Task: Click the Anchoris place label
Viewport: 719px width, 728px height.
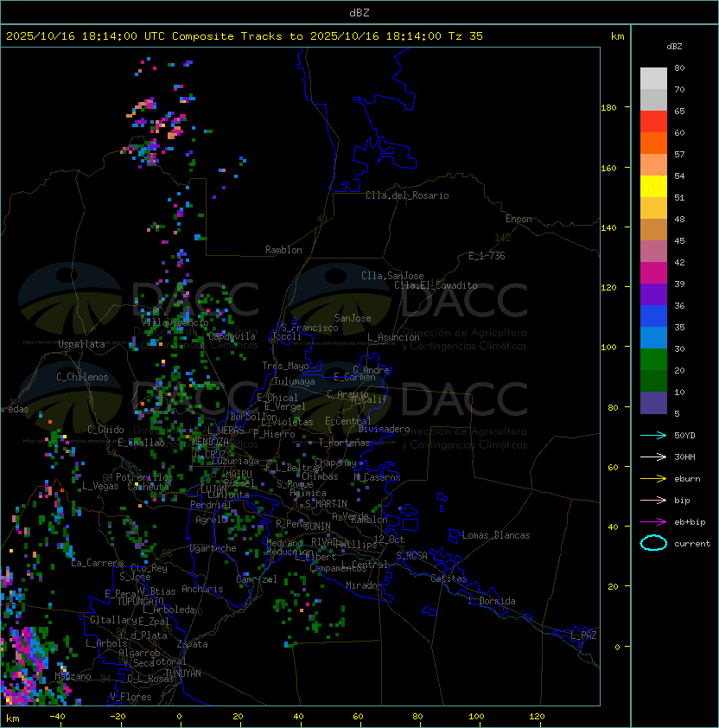Action: (x=202, y=589)
